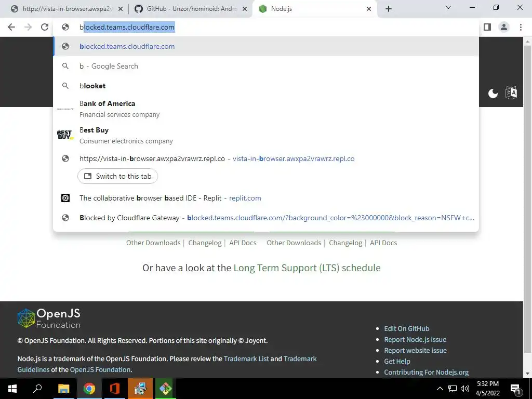Open the left Other Downloads link

pos(153,243)
